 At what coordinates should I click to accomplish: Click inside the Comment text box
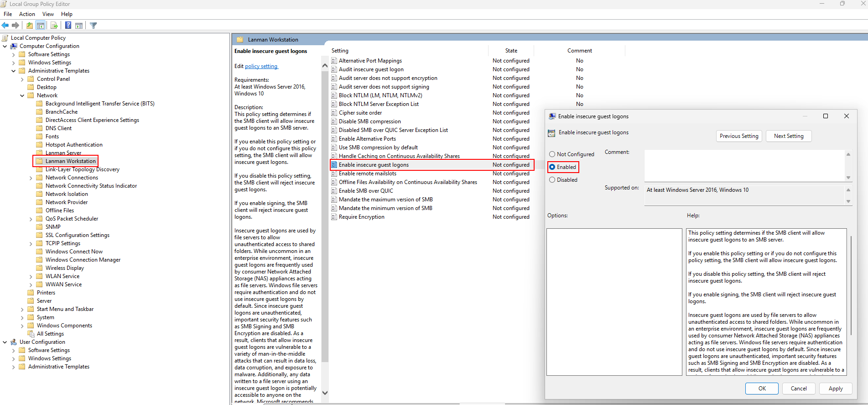743,165
